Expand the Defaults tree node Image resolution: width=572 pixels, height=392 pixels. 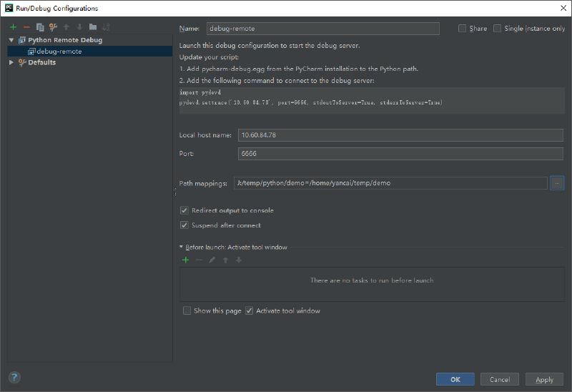11,62
